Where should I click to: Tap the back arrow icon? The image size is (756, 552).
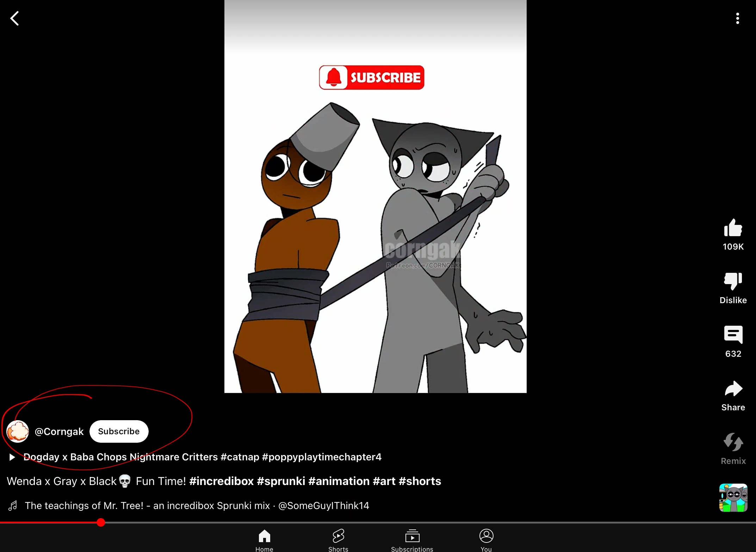tap(14, 18)
